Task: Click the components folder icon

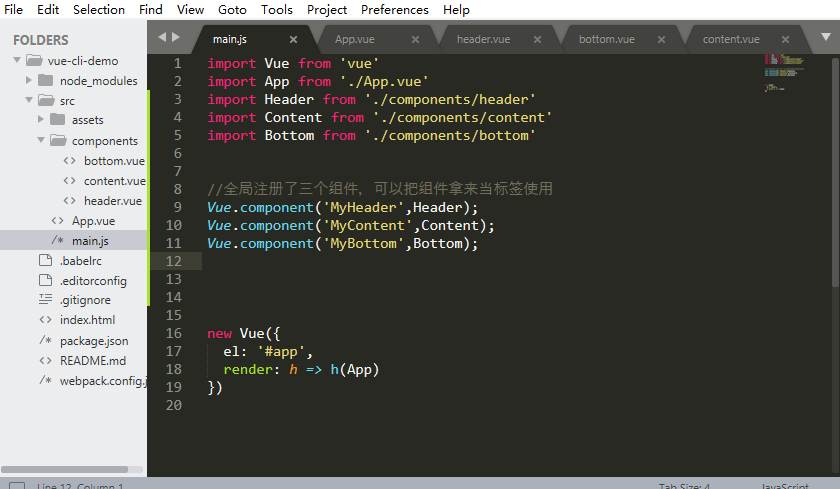Action: point(58,140)
